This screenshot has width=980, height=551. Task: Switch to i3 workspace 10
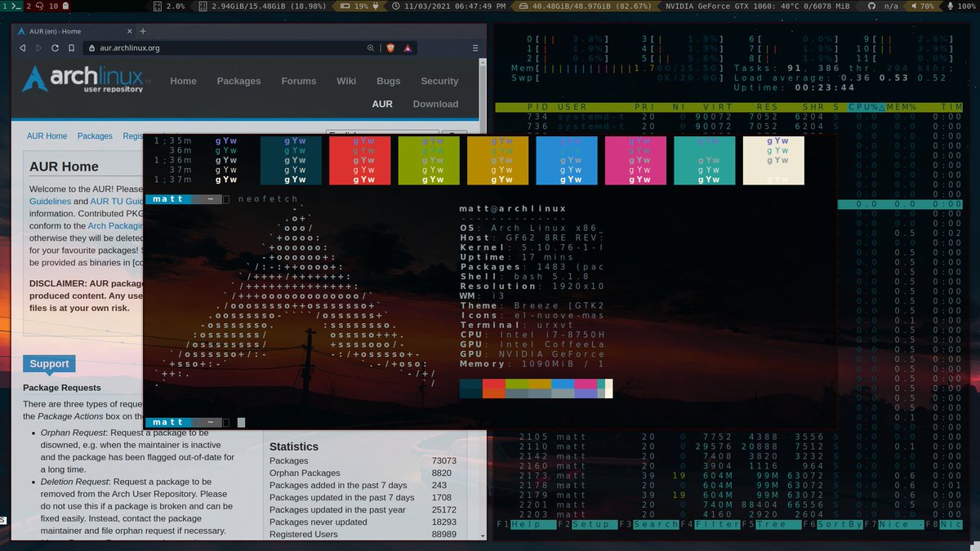point(59,6)
